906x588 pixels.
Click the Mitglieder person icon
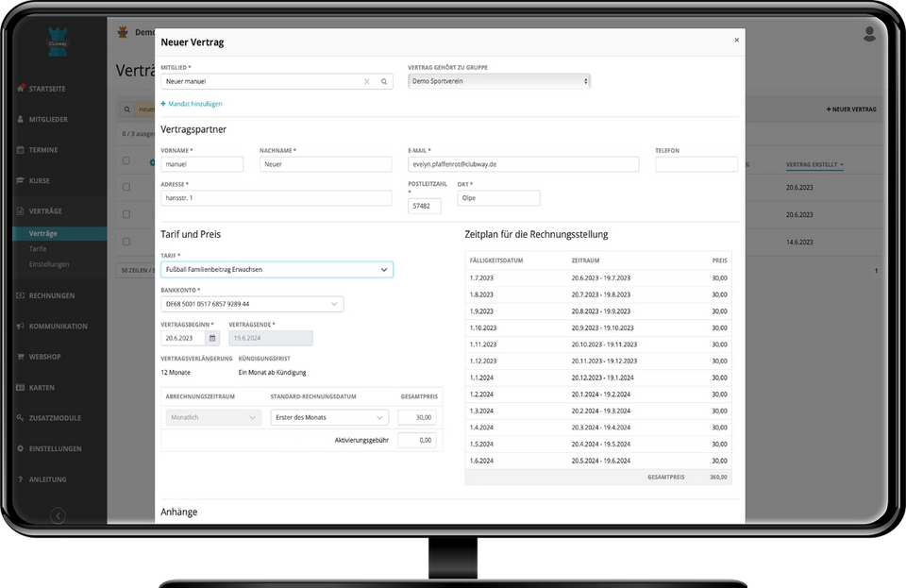pyautogui.click(x=21, y=119)
